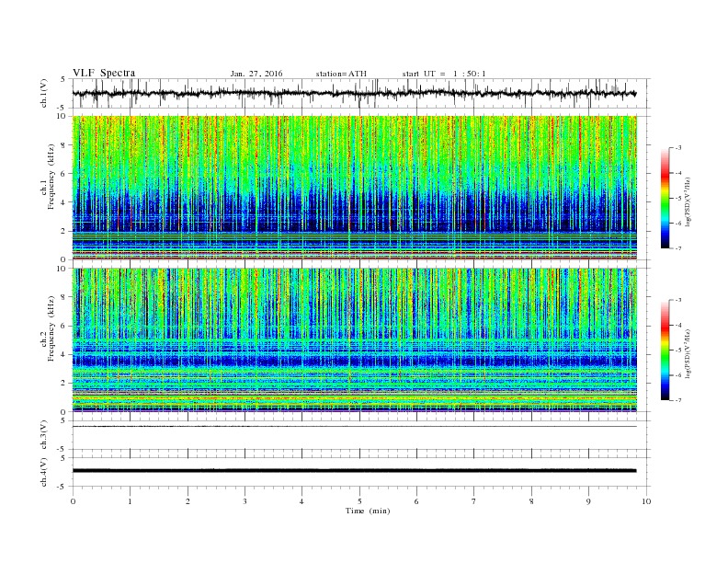728x563 pixels.
Task: Click the ch.1 color bar '-3' label
Action: [678, 148]
